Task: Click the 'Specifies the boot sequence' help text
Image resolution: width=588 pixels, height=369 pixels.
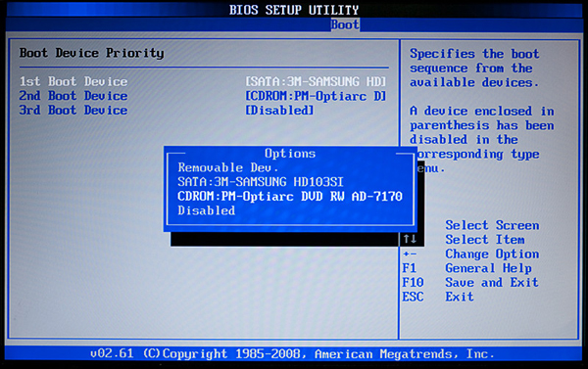Action: (x=474, y=68)
